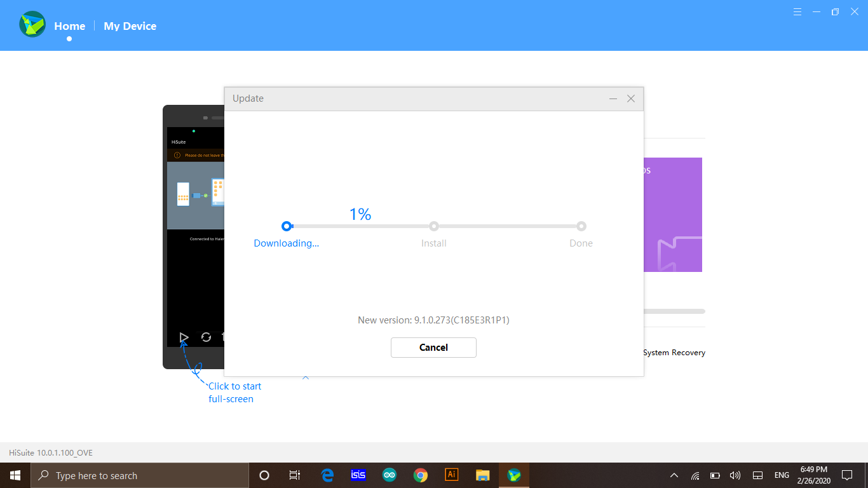Open the My Device tab

coord(130,26)
